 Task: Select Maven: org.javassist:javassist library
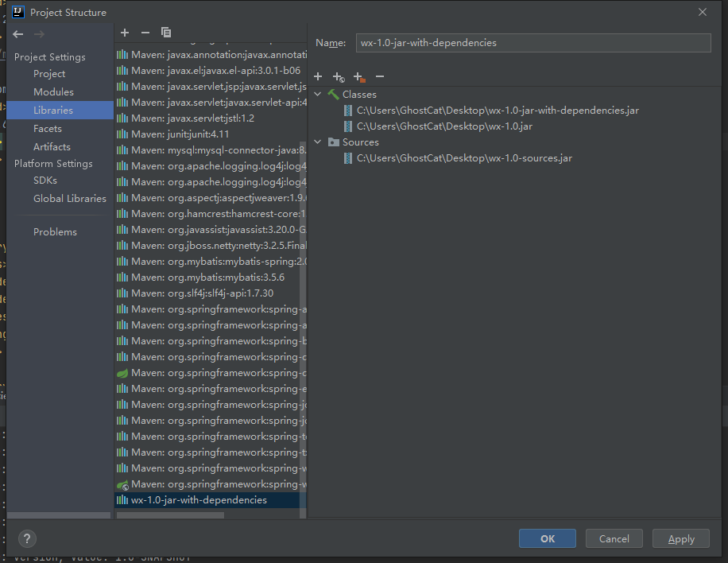211,230
